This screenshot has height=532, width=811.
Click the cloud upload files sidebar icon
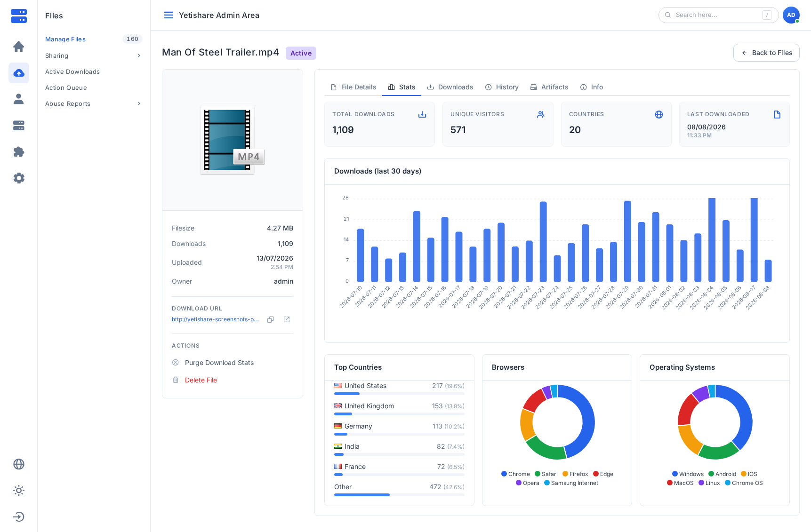(x=19, y=73)
